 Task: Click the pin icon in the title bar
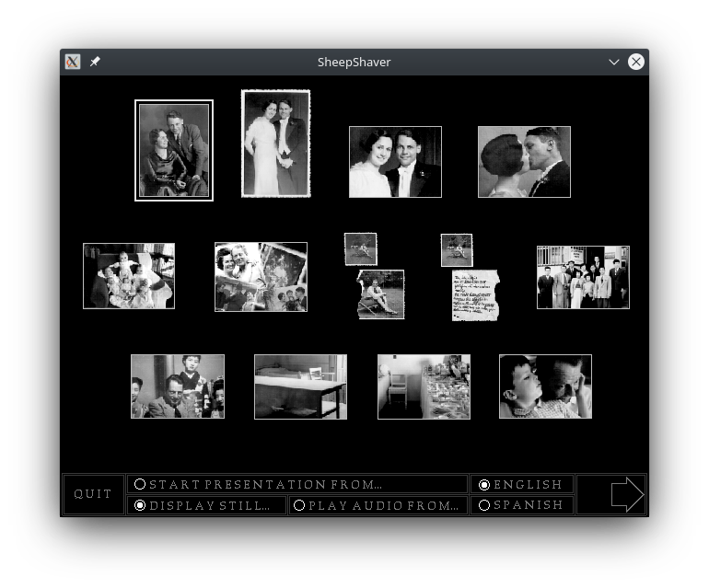[95, 62]
